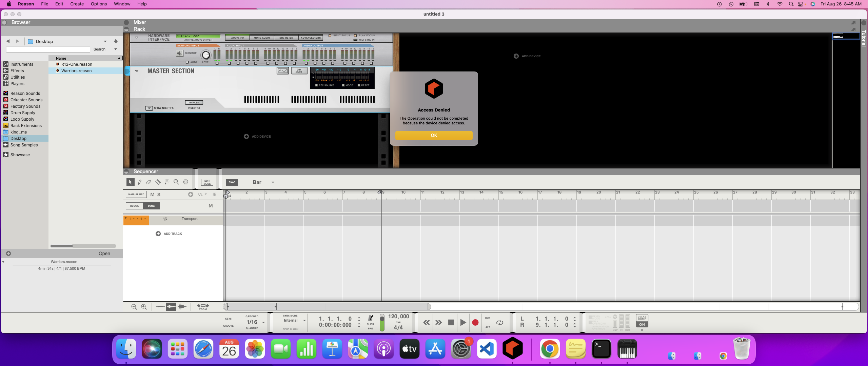Click the Monitor LEVEL knob
Viewport: 868px width, 366px height.
click(206, 55)
